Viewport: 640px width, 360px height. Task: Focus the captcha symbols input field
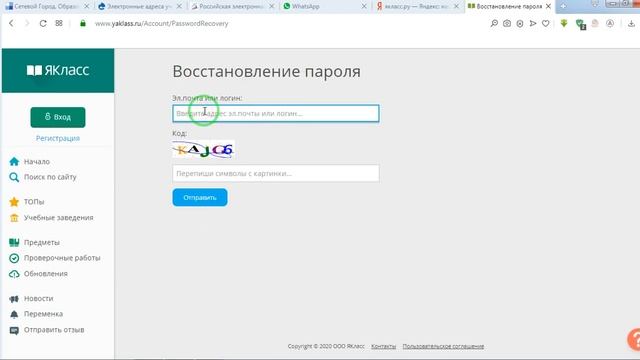click(x=276, y=173)
